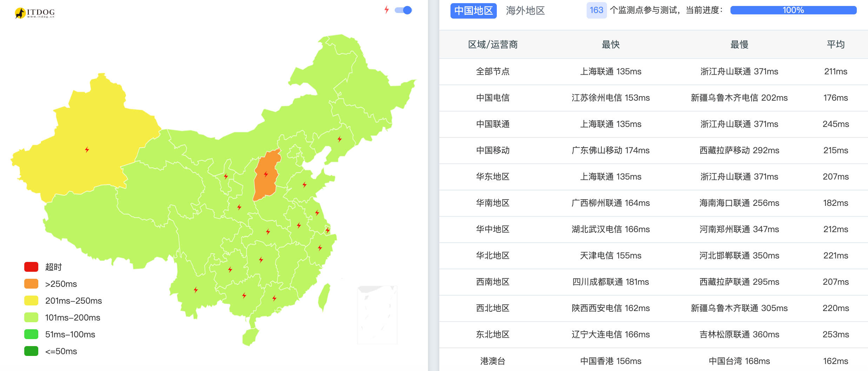Click lightning marker in northeast Liaoning area
Image resolution: width=868 pixels, height=371 pixels.
click(x=340, y=139)
